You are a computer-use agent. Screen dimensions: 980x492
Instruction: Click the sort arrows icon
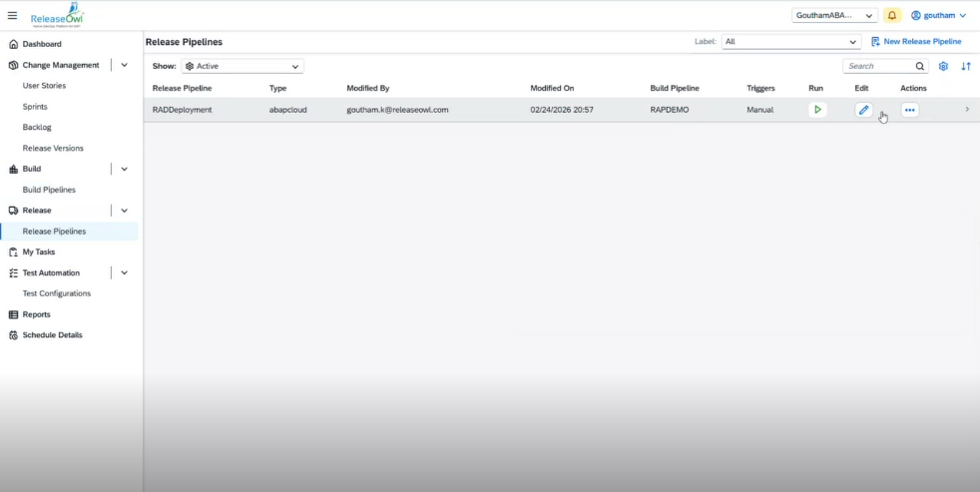coord(965,67)
